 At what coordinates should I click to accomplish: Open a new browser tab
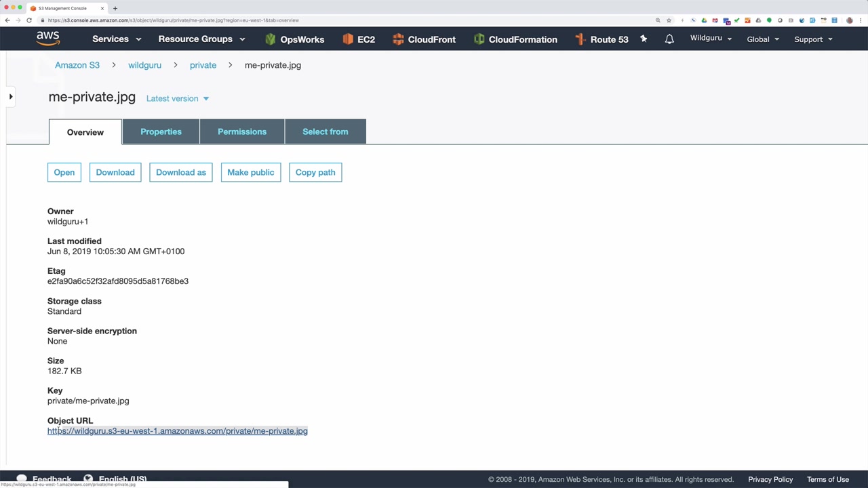point(115,8)
